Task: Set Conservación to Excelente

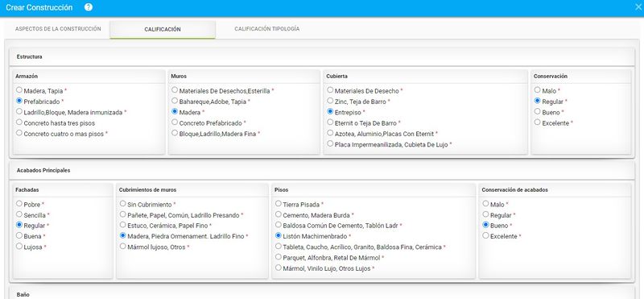Action: point(538,123)
